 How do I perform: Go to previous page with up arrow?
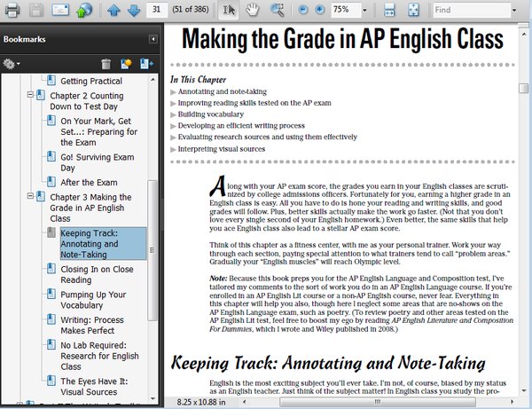[x=114, y=10]
